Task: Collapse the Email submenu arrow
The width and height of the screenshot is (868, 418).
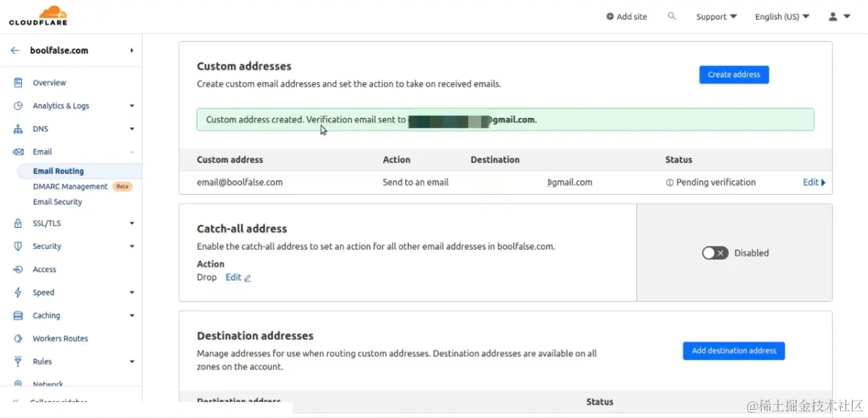Action: tap(132, 152)
